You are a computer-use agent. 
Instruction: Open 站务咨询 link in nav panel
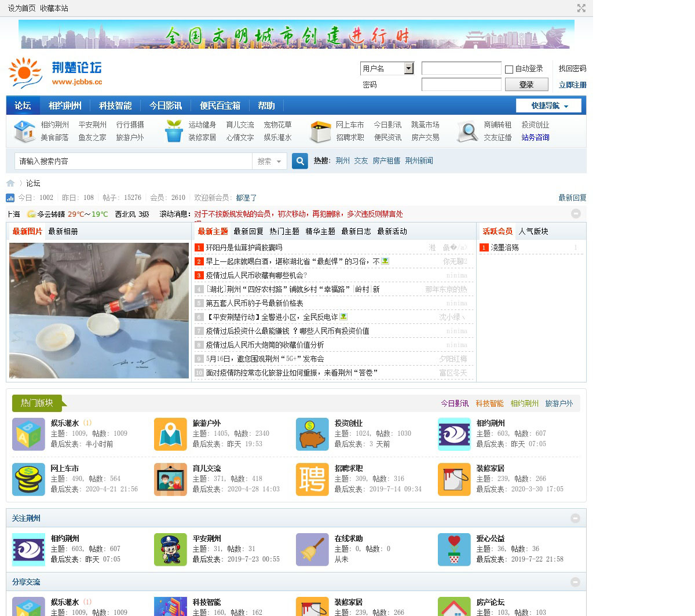pyautogui.click(x=535, y=137)
